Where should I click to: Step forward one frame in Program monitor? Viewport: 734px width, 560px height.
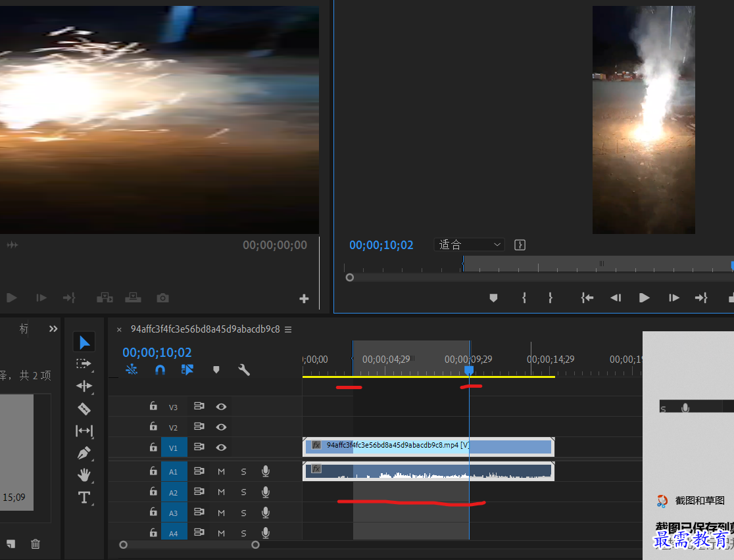click(x=673, y=298)
